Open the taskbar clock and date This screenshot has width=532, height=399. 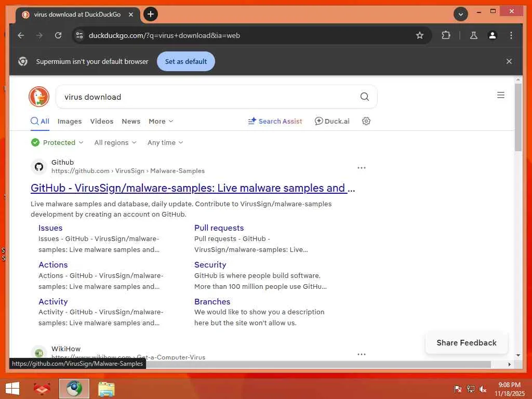(509, 389)
